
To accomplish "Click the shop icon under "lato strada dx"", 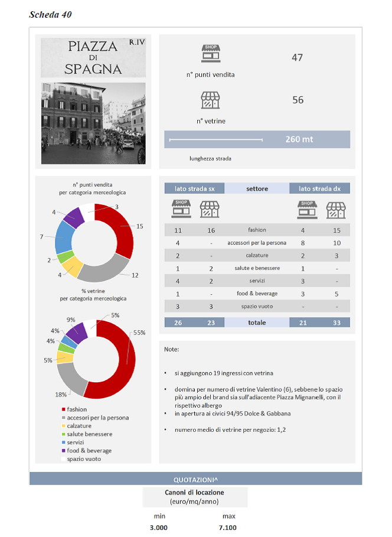I will (306, 209).
